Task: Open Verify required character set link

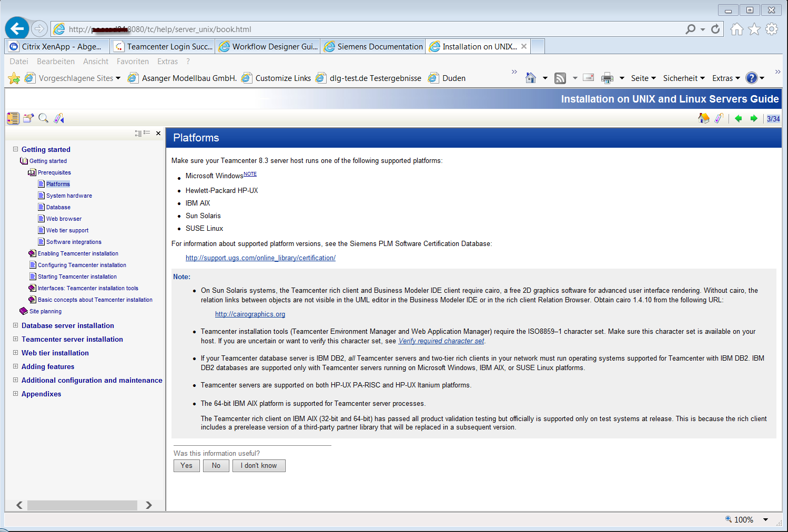Action: click(441, 341)
